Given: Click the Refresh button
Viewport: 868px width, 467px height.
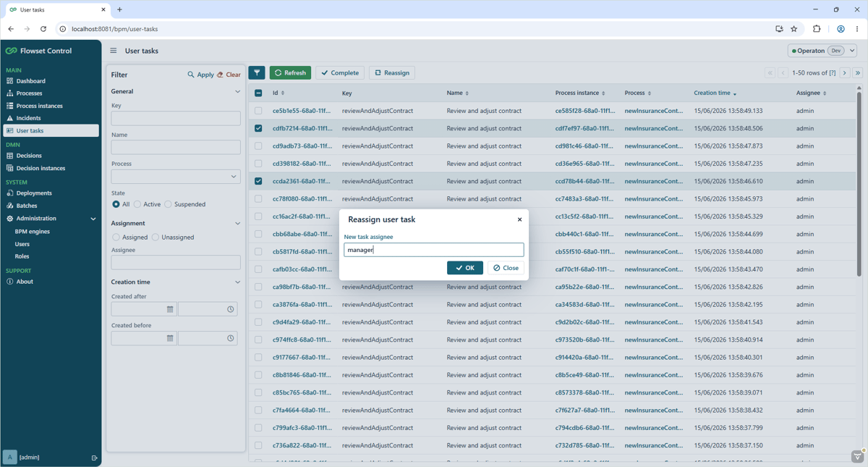Looking at the screenshot, I should tap(290, 73).
